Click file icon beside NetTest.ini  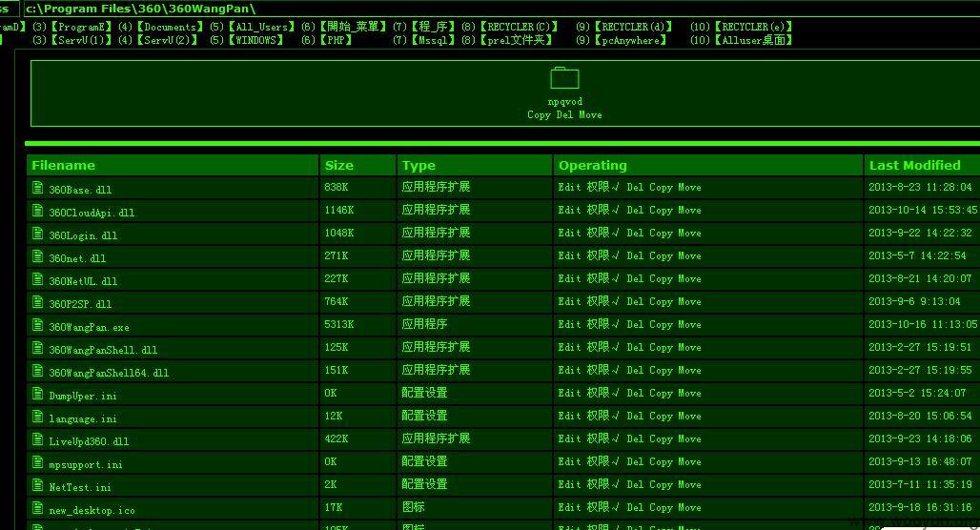point(38,485)
